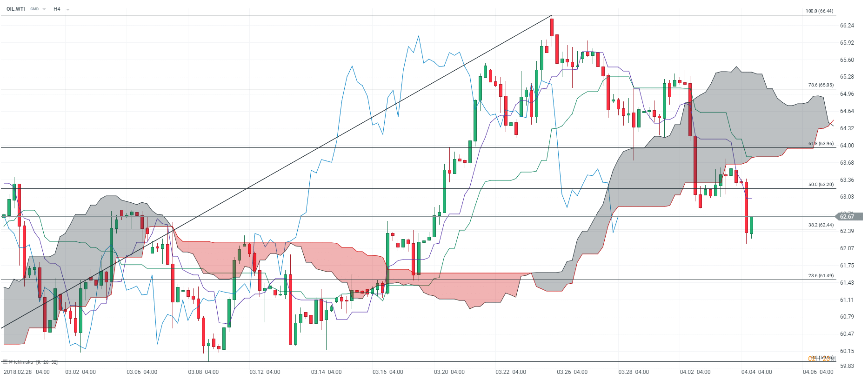Open the OIL.WTI symbol dropdown arrow

pyautogui.click(x=44, y=9)
